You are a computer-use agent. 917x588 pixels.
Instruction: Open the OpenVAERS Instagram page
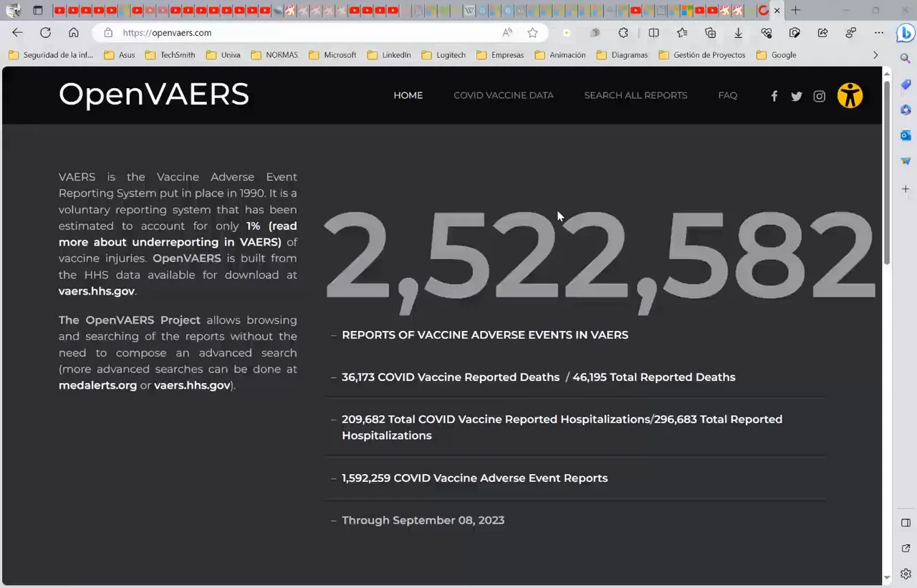tap(820, 96)
